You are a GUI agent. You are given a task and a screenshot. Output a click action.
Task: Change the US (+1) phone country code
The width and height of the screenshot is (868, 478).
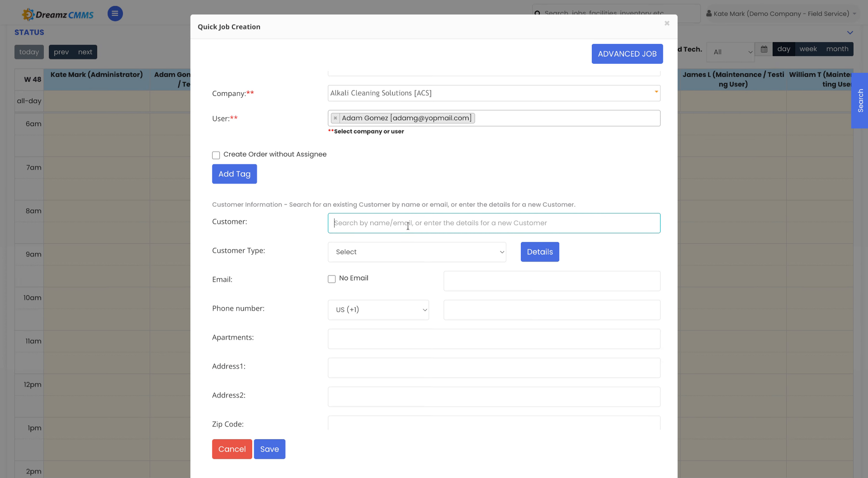[378, 310]
